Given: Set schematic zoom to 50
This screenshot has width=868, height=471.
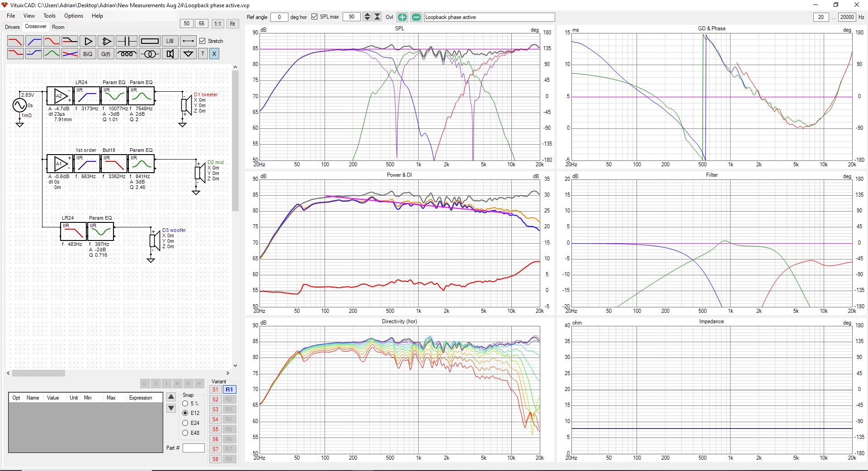Looking at the screenshot, I should point(187,24).
